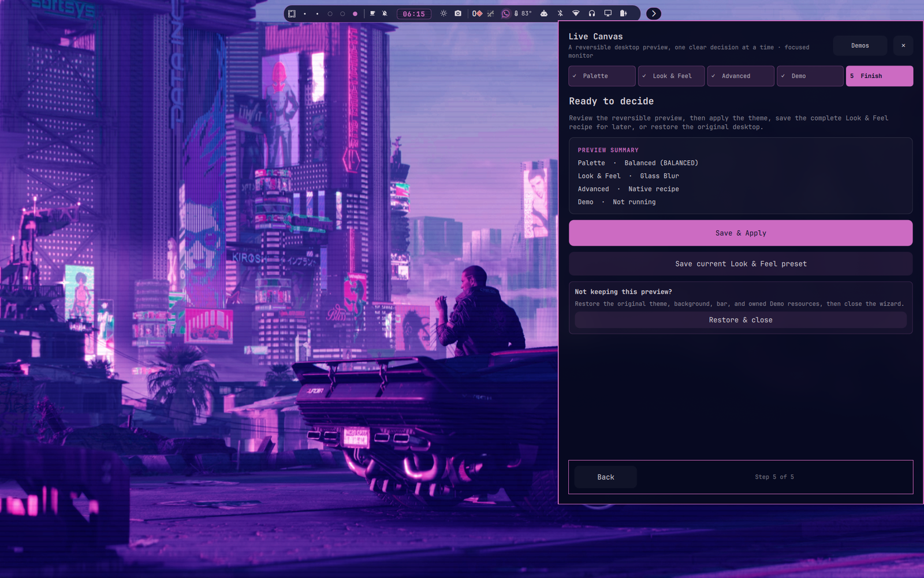
Task: Click the 06:15 clock in the bar
Action: tap(414, 14)
